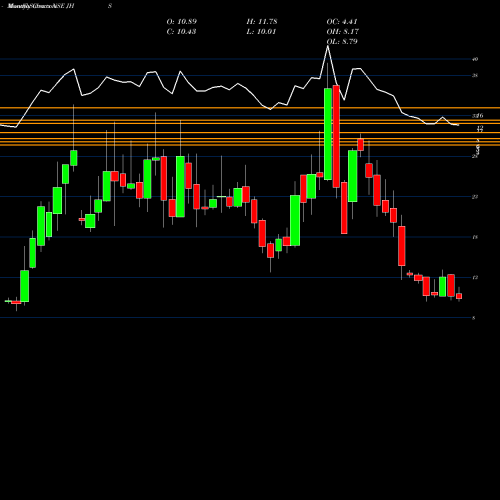Click the '40' price axis label
Viewport: 500px width, 500px height.
point(475,59)
